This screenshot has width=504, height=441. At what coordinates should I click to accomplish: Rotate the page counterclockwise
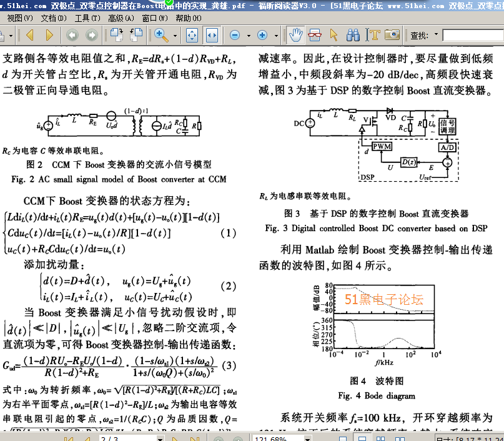(136, 35)
